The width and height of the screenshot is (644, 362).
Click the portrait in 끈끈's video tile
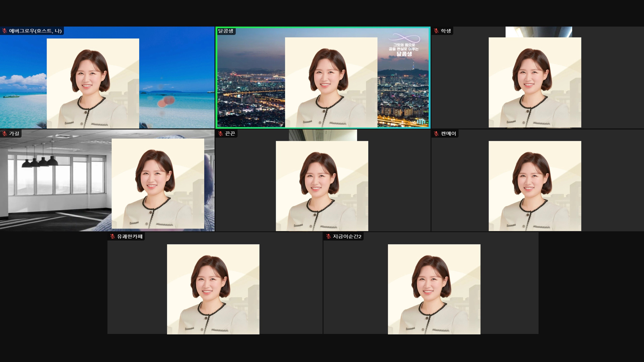[322, 186]
